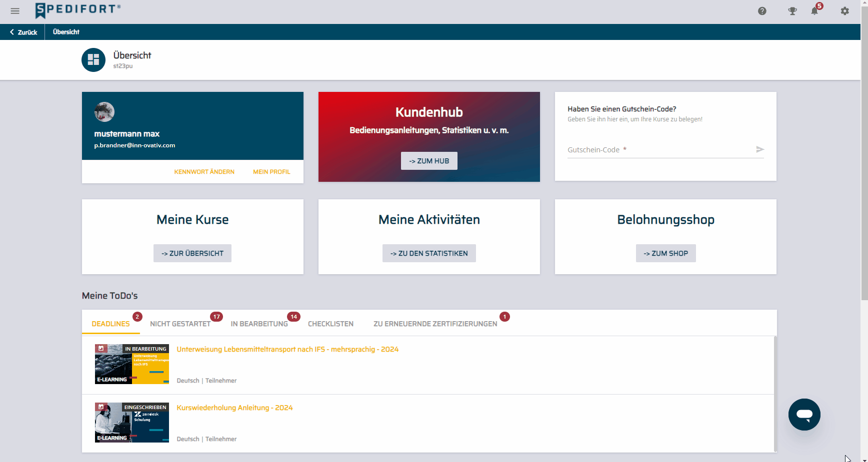Viewport: 868px width, 462px height.
Task: Switch to the In Bearbeitung tab
Action: pos(259,324)
